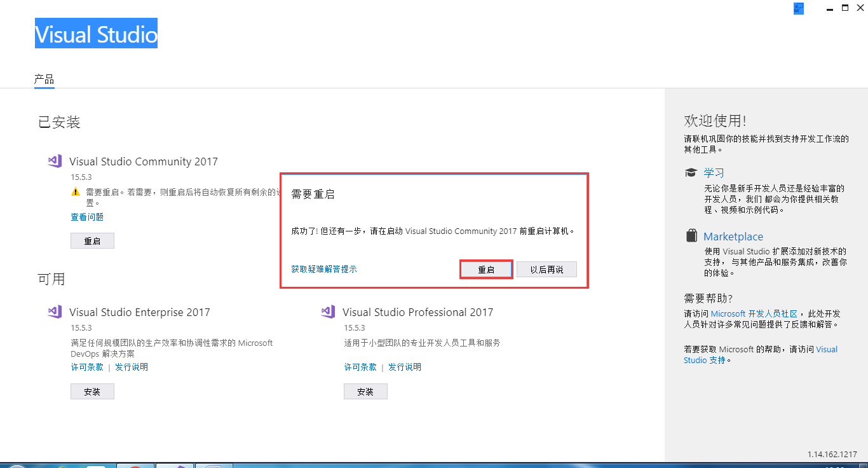Click 安装 under Visual Studio Professional 2017

pos(365,391)
